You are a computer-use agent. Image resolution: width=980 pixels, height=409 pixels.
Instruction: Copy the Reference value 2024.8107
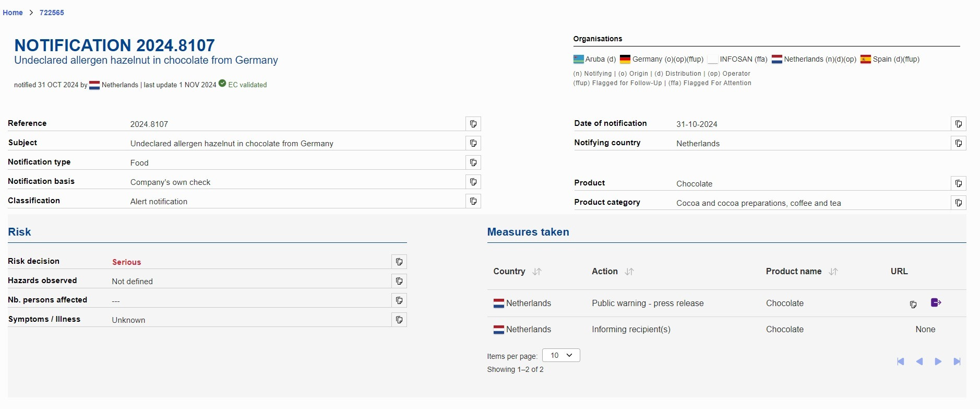473,124
